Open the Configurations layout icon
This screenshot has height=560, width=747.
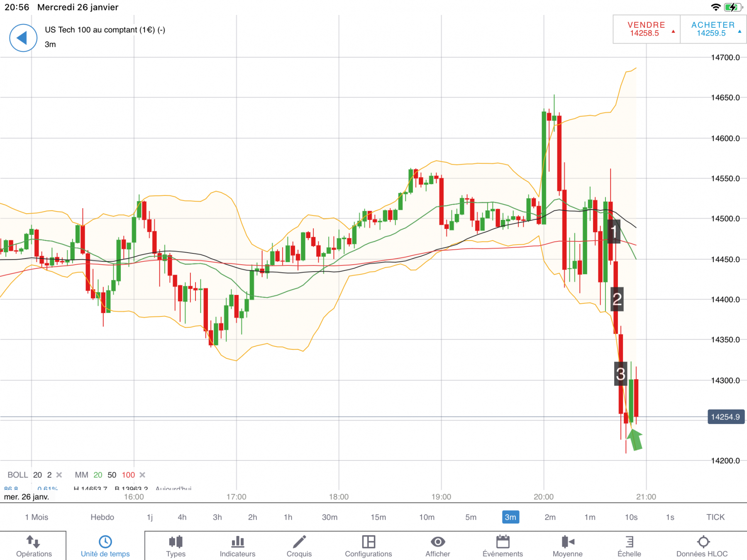pos(369,546)
